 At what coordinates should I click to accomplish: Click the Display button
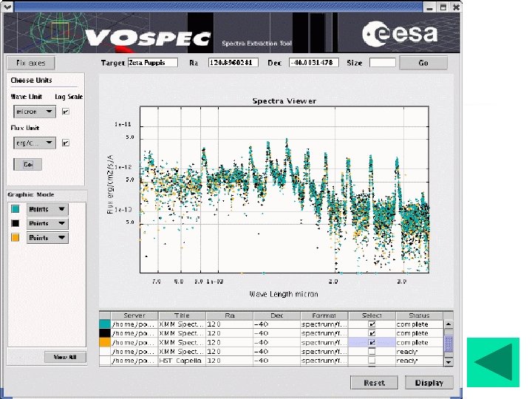(429, 383)
